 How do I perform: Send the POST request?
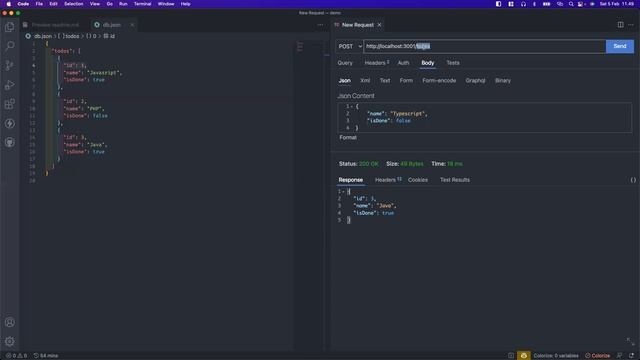pyautogui.click(x=620, y=47)
